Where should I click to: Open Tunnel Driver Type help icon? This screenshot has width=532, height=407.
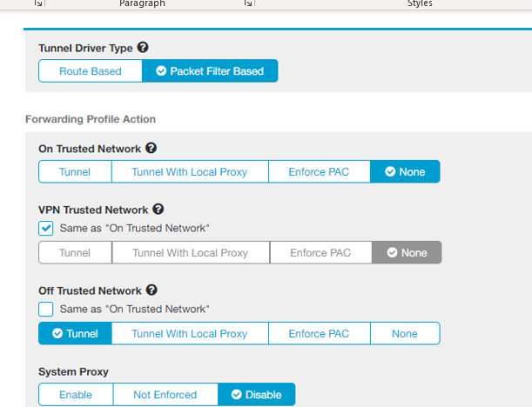(x=143, y=47)
